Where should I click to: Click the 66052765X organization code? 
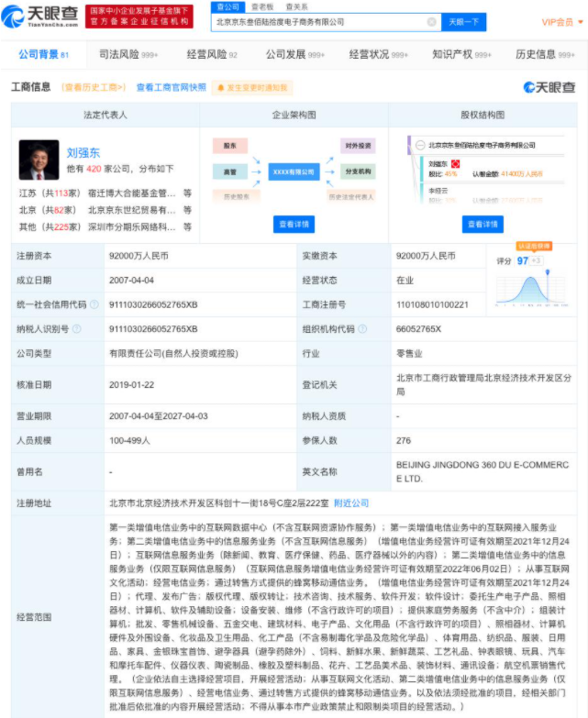pos(418,329)
